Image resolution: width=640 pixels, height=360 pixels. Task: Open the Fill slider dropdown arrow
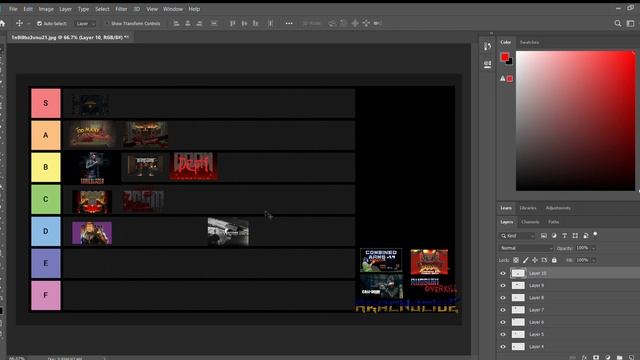coord(593,260)
